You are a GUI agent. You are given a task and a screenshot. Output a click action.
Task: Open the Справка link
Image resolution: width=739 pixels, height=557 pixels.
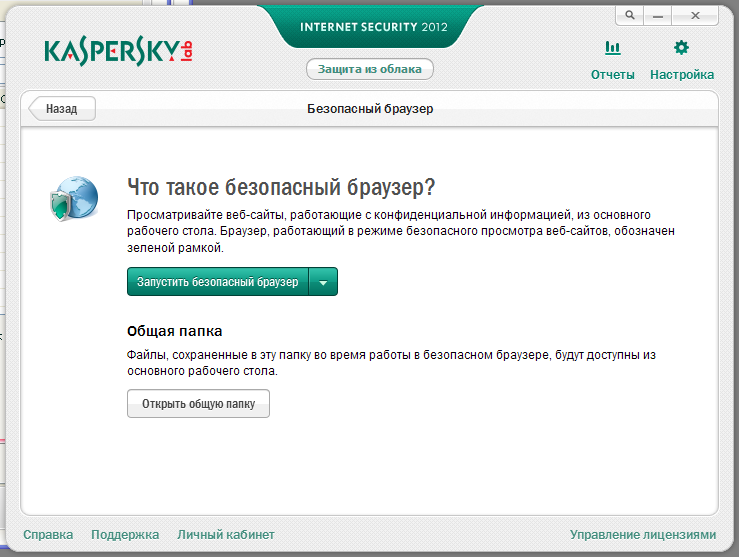point(48,534)
